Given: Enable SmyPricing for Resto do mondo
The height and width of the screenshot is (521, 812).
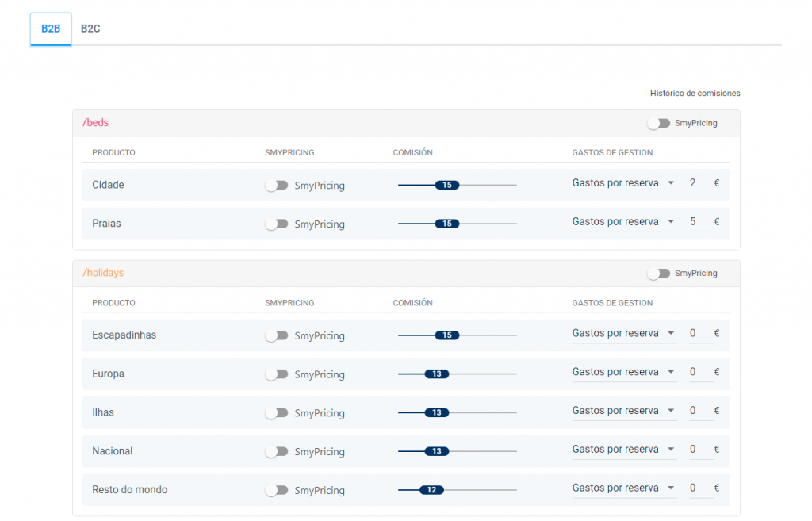Looking at the screenshot, I should click(x=276, y=490).
